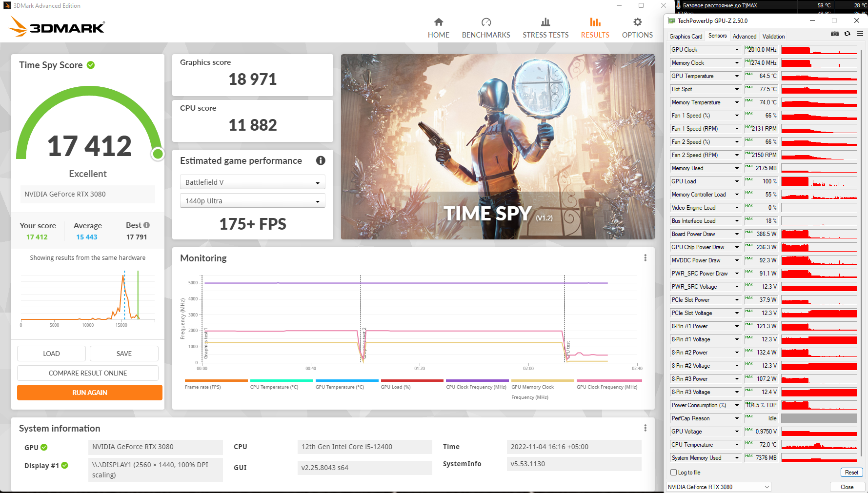Open the NVIDIA GeForce RTX 3080 device selector
868x493 pixels.
click(719, 487)
